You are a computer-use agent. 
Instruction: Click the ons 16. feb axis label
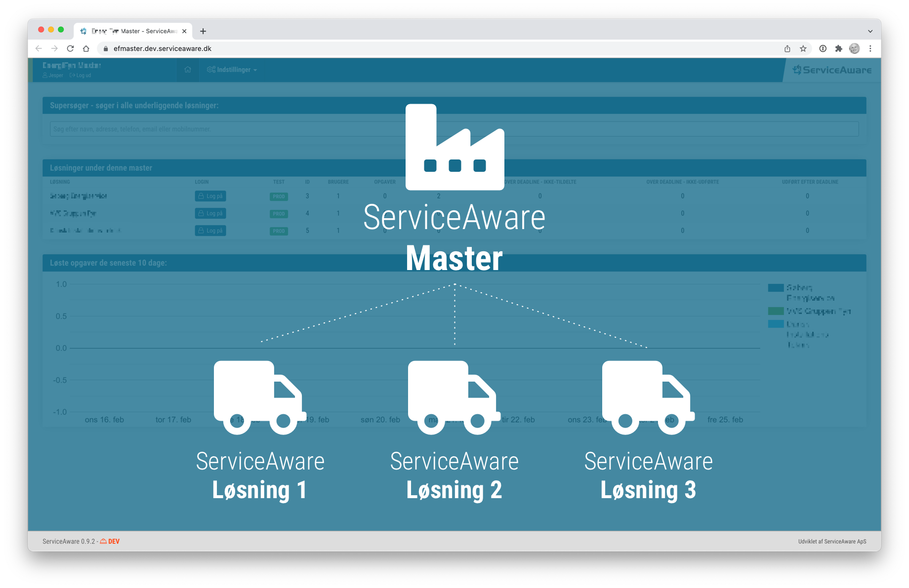coord(104,420)
